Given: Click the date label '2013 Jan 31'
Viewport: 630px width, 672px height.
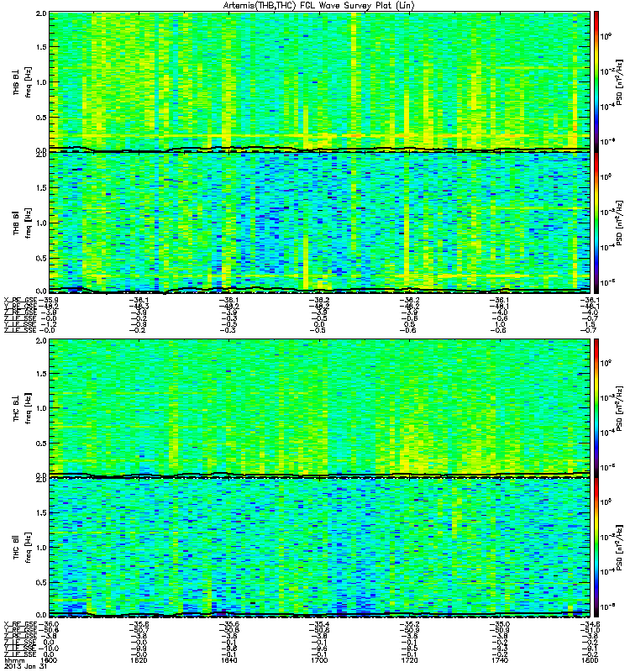Looking at the screenshot, I should (x=25, y=666).
